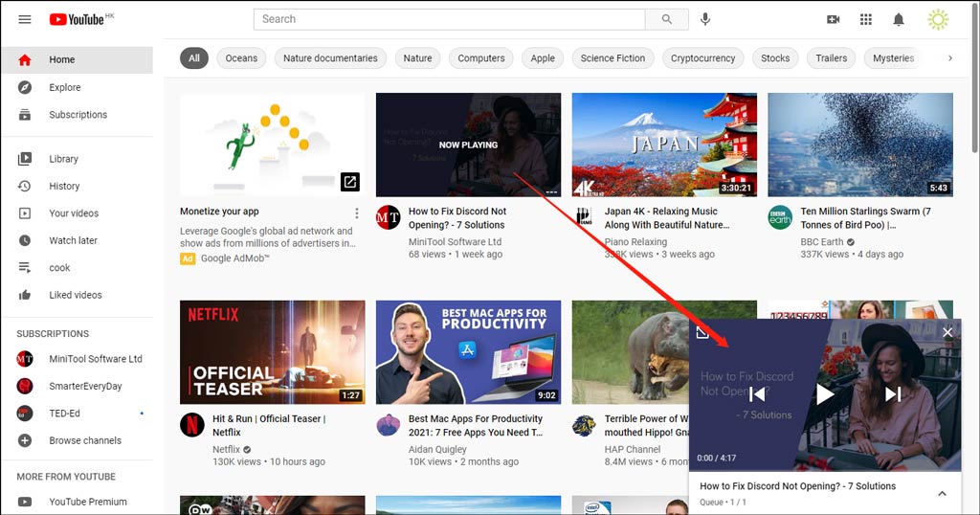Image resolution: width=980 pixels, height=515 pixels.
Task: Select the Apple filter chip
Action: point(543,58)
